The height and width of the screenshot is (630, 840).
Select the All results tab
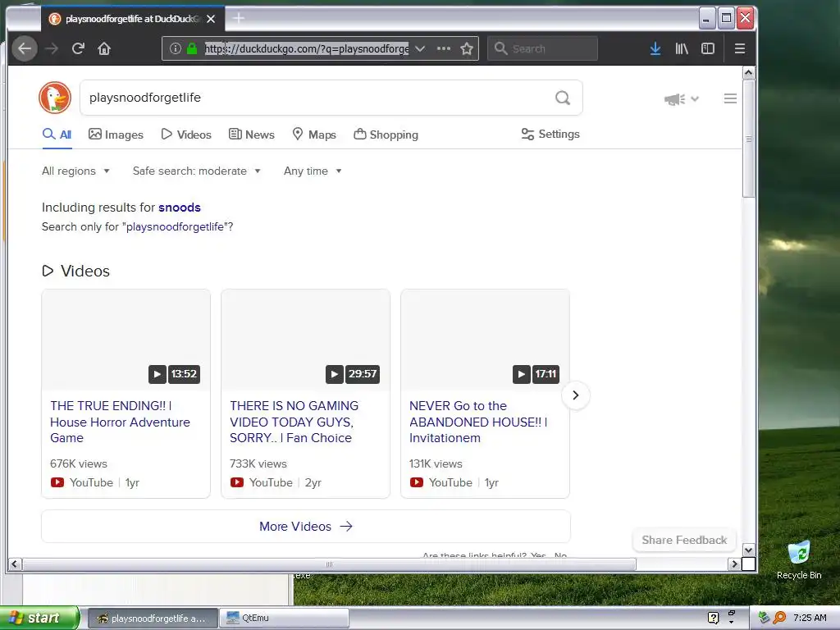(x=57, y=135)
